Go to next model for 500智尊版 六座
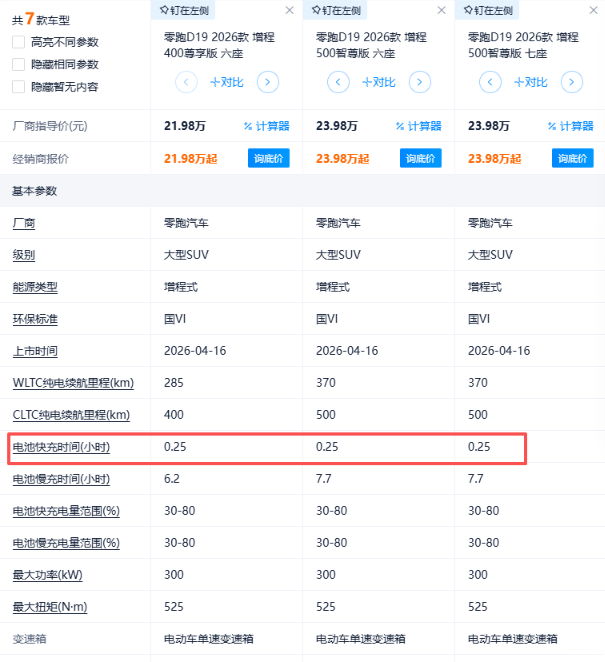The width and height of the screenshot is (605, 662). click(420, 82)
